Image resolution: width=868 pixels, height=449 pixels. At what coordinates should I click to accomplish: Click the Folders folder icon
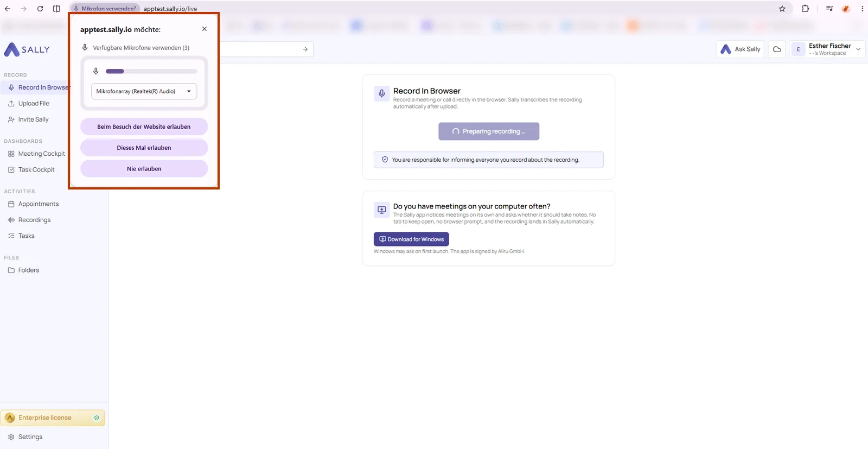pyautogui.click(x=11, y=270)
